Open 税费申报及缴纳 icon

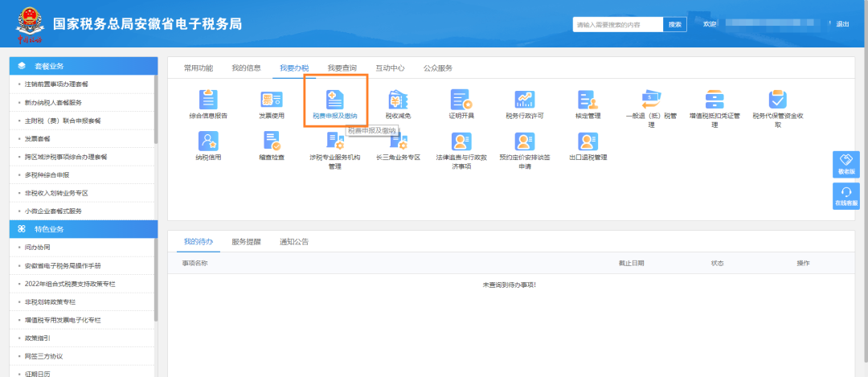click(334, 100)
